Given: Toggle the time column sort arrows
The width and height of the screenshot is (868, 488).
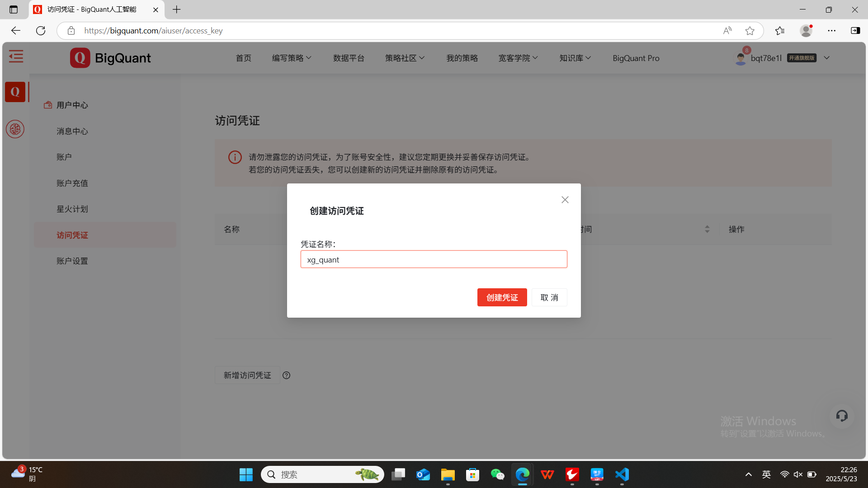Looking at the screenshot, I should point(707,229).
